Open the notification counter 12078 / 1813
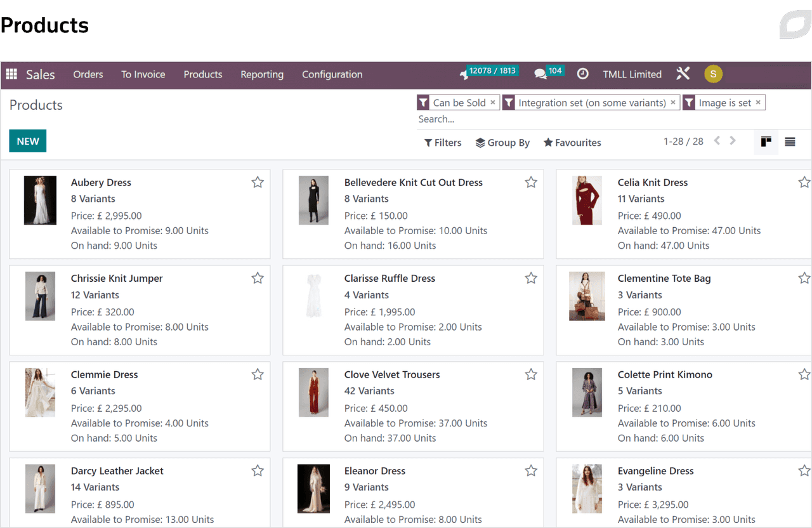 (488, 71)
